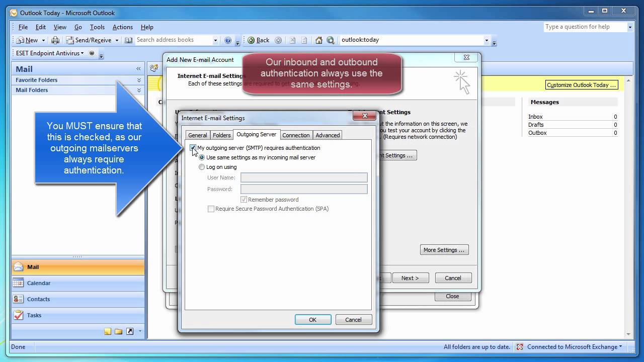This screenshot has height=362, width=644.
Task: Open the Go menu
Action: click(78, 27)
